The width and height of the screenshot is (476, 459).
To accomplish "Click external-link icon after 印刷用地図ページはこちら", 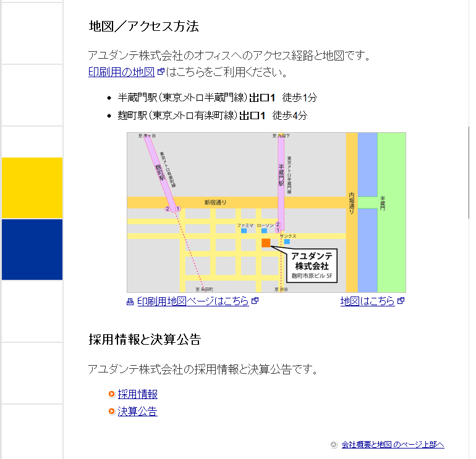I will [255, 301].
